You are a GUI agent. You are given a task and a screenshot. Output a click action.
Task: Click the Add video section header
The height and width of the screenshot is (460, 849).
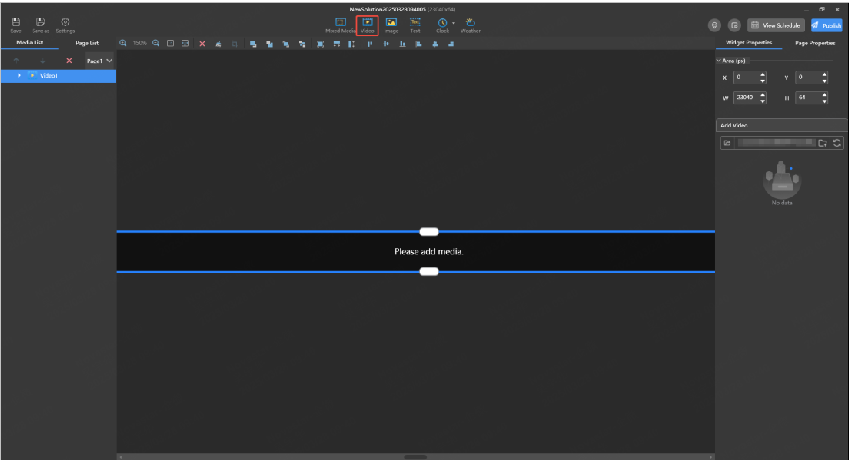(x=781, y=125)
